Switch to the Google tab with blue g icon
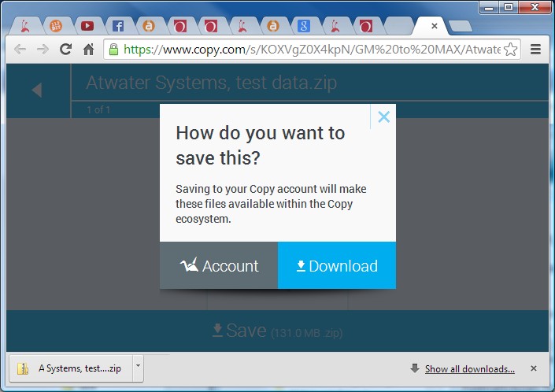This screenshot has height=392, width=555. (x=304, y=26)
